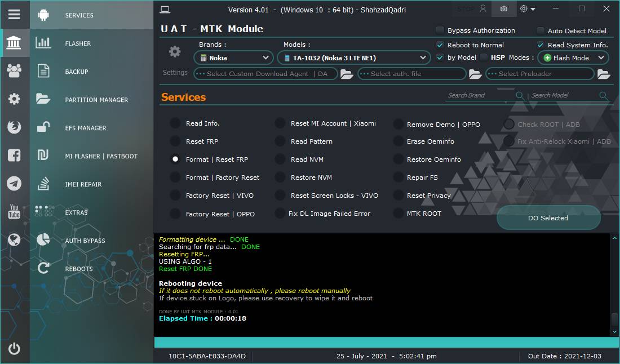
Task: Open the TA-1032 models dropdown
Action: coord(354,57)
